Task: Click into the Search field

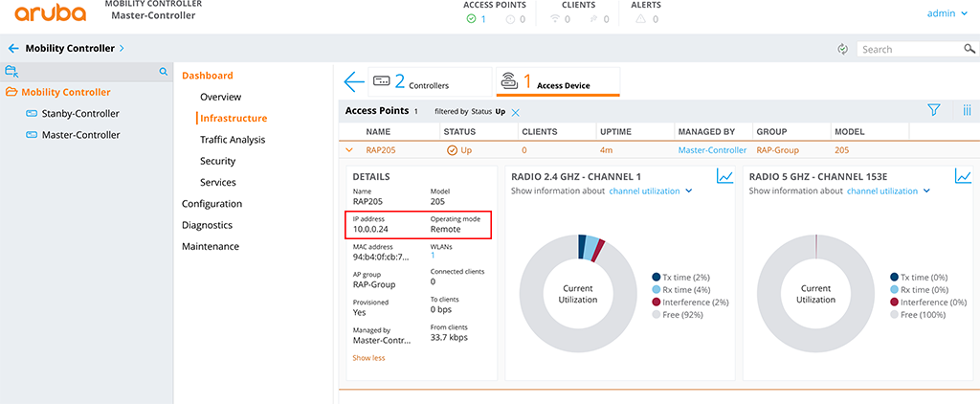Action: [909, 49]
